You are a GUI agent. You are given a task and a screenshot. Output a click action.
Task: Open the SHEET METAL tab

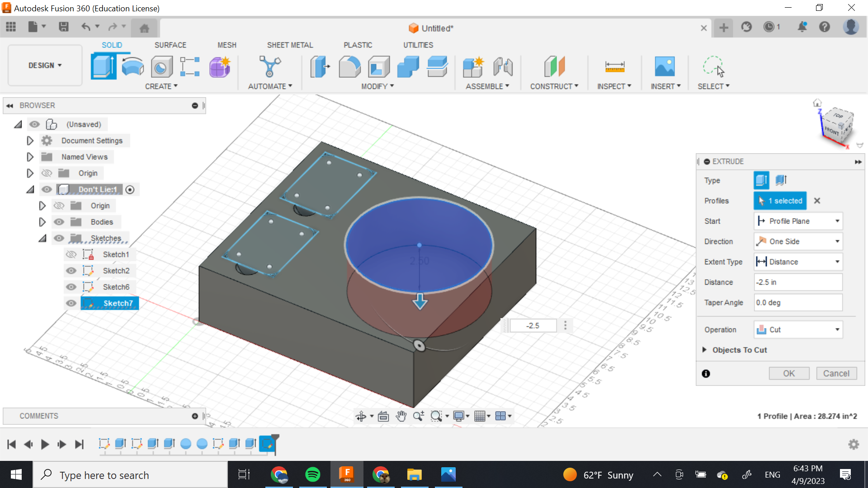290,45
